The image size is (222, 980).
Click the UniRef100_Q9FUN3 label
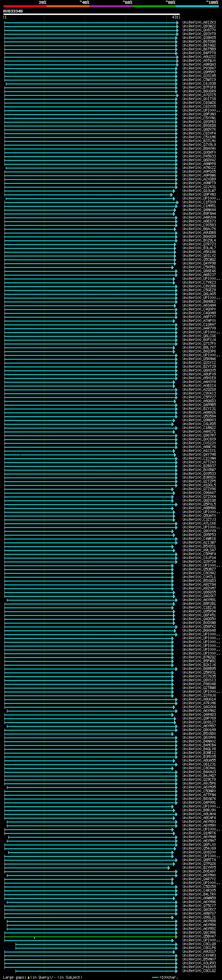199,114
